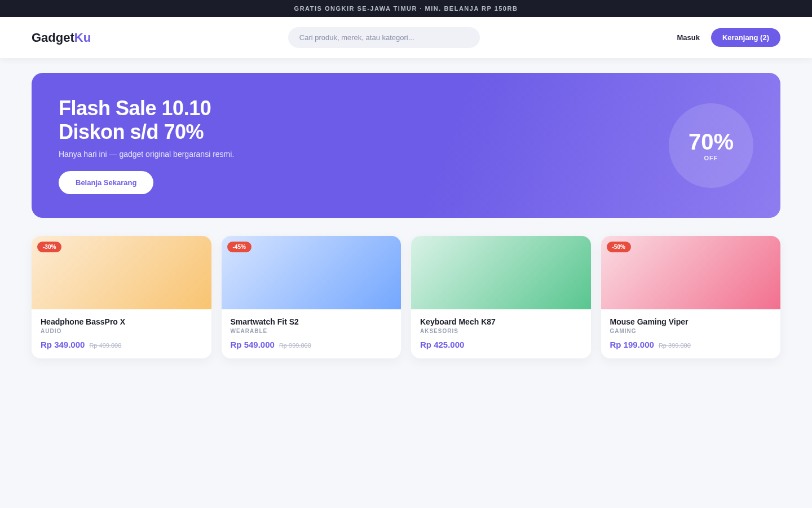Click the Rp 425.000 price

tap(442, 345)
